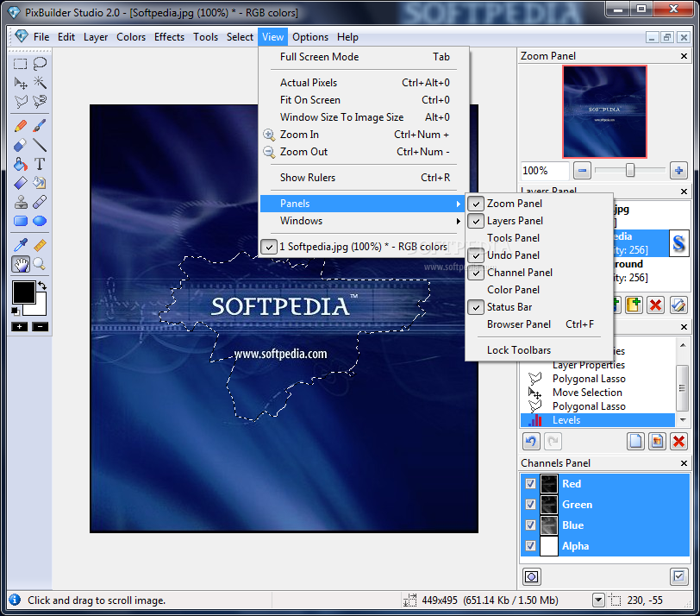Select the Ruler measure tool
Screen dimensions: 700x616
(x=40, y=245)
